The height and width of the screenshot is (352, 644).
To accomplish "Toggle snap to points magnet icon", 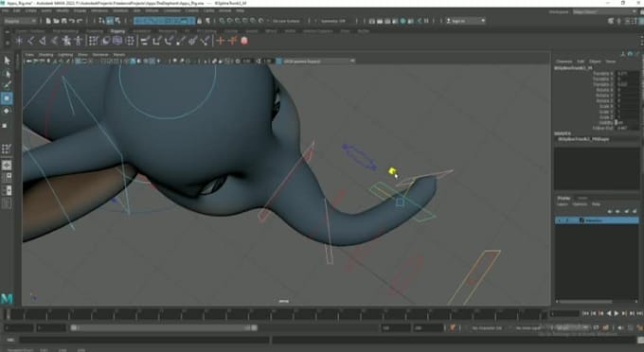I will click(238, 21).
